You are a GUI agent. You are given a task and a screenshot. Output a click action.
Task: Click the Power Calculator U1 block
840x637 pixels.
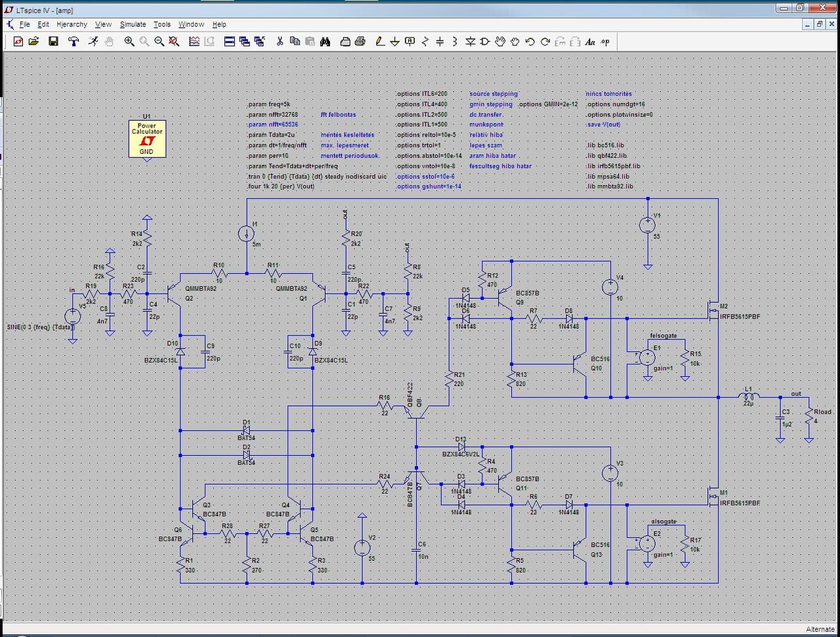(x=147, y=138)
